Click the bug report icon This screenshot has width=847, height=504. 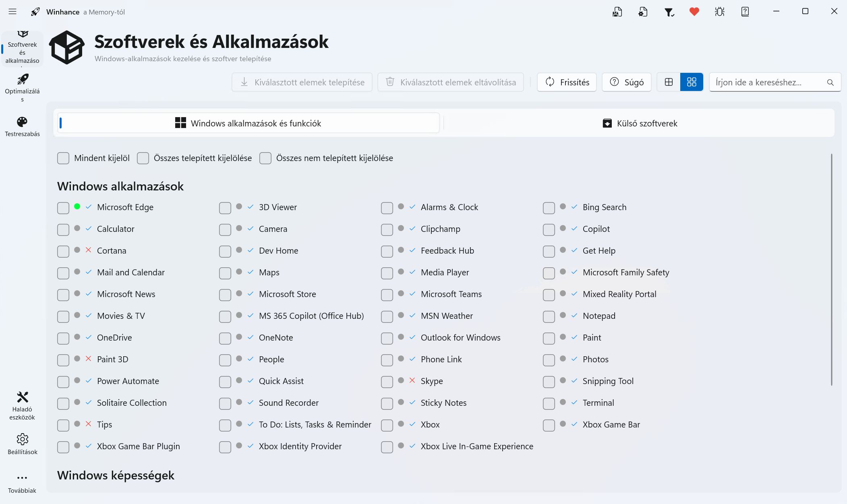[x=720, y=12]
